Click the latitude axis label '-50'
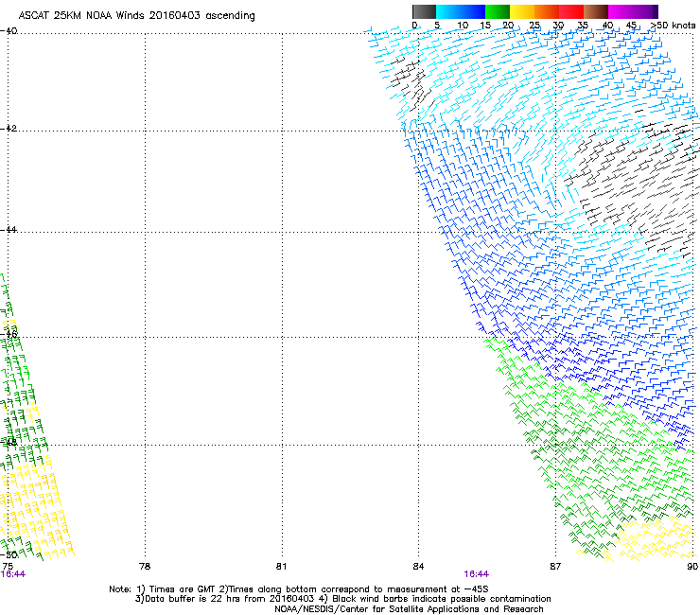Screen dimensions: 700x615 9,554
